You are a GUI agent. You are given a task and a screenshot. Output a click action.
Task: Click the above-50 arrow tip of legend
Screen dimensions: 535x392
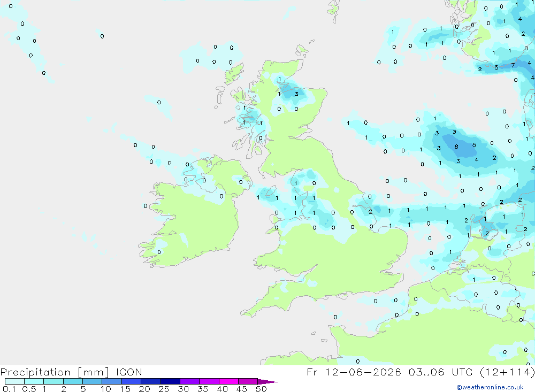pyautogui.click(x=267, y=382)
